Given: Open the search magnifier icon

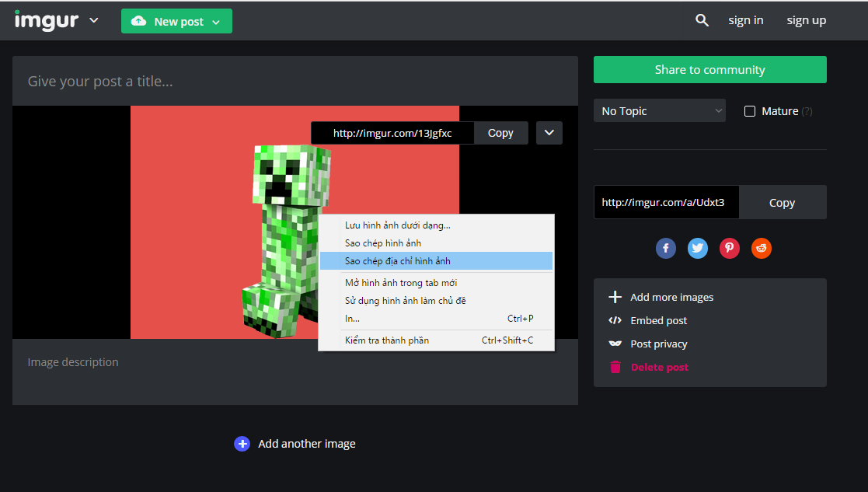Looking at the screenshot, I should [x=702, y=20].
